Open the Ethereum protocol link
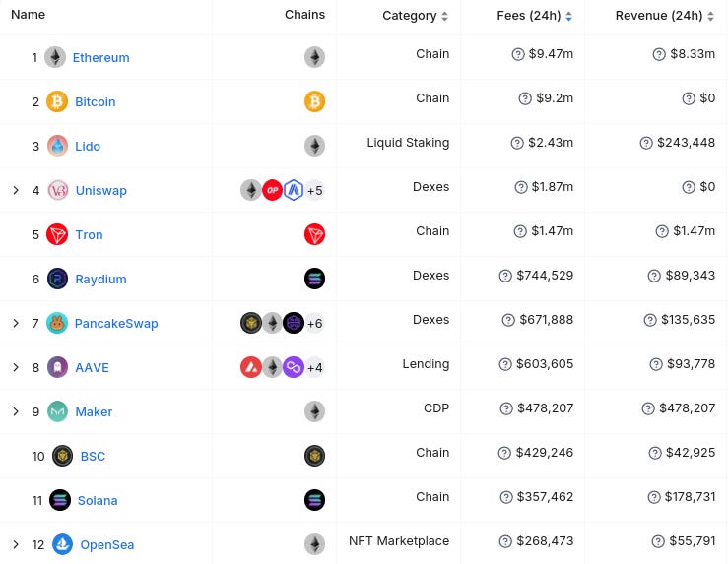 pyautogui.click(x=101, y=57)
